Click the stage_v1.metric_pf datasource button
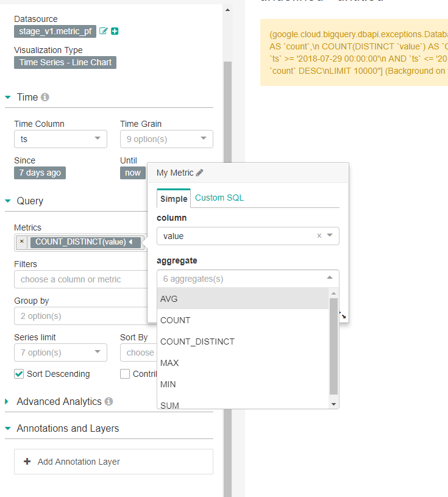448x497 pixels. coord(55,31)
